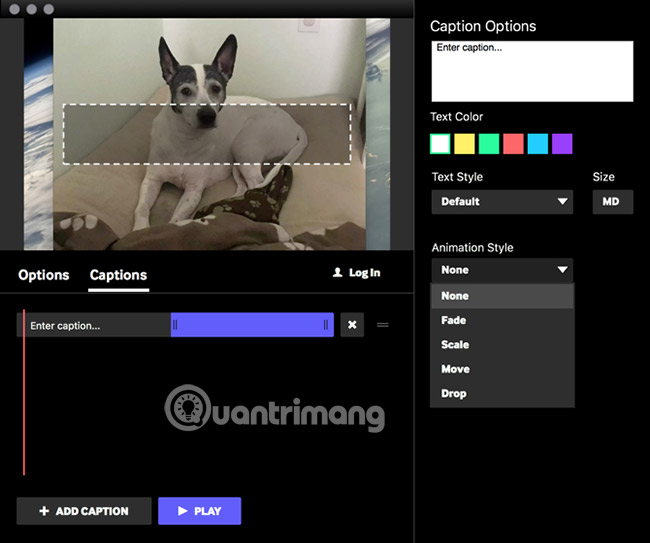Select the purple text color swatch

tap(563, 144)
